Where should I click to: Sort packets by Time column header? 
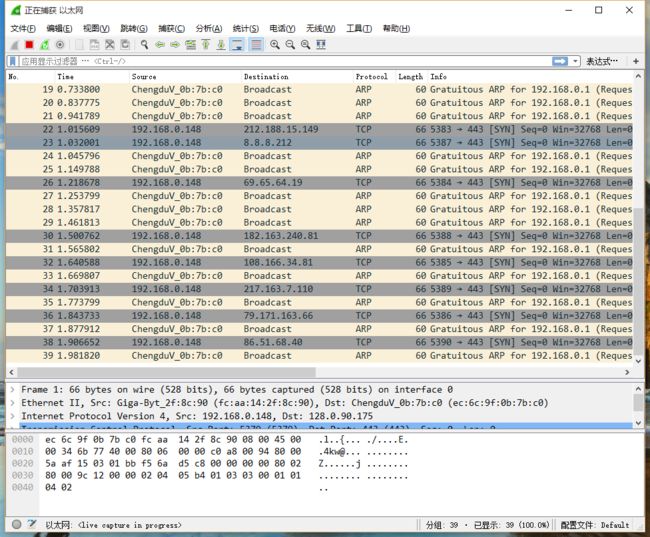pos(92,77)
